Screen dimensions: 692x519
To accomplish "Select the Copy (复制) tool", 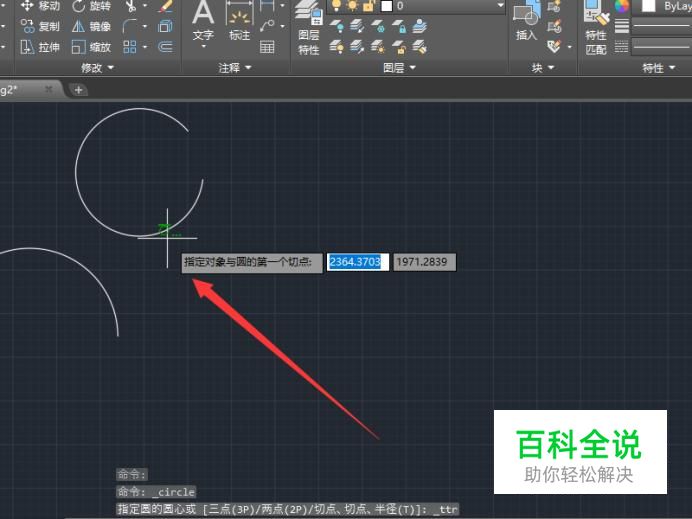I will coord(40,26).
